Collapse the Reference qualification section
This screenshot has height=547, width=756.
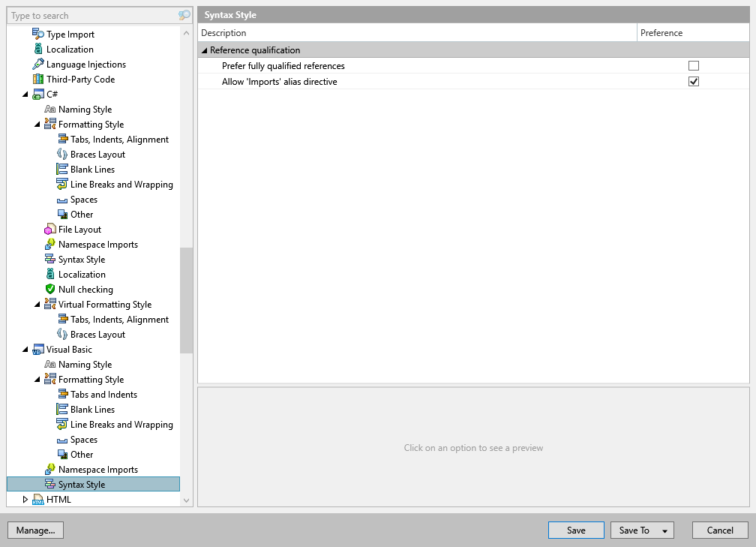tap(203, 49)
